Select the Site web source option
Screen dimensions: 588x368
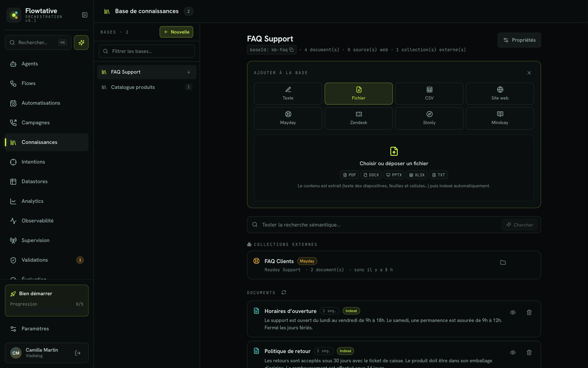500,93
